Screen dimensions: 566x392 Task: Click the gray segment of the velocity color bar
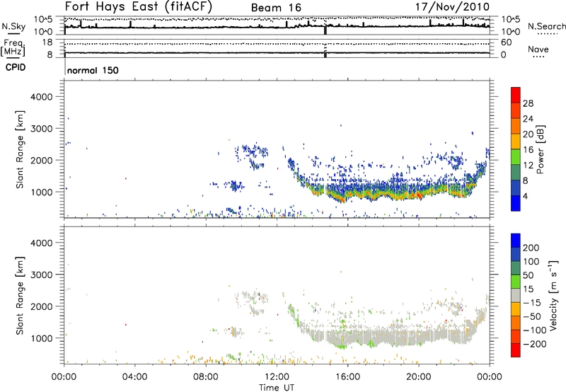point(516,295)
